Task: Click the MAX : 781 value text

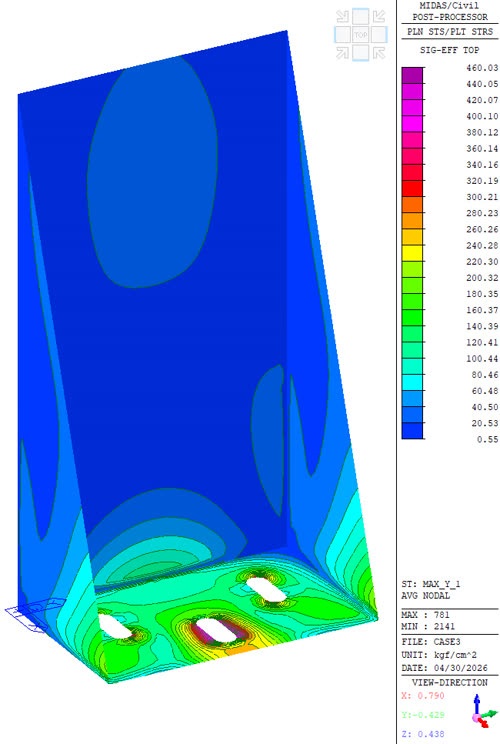Action: tap(426, 614)
